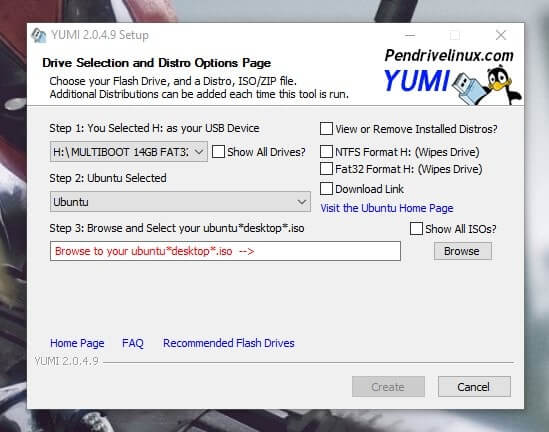Click the greyed-out Create button

point(388,387)
